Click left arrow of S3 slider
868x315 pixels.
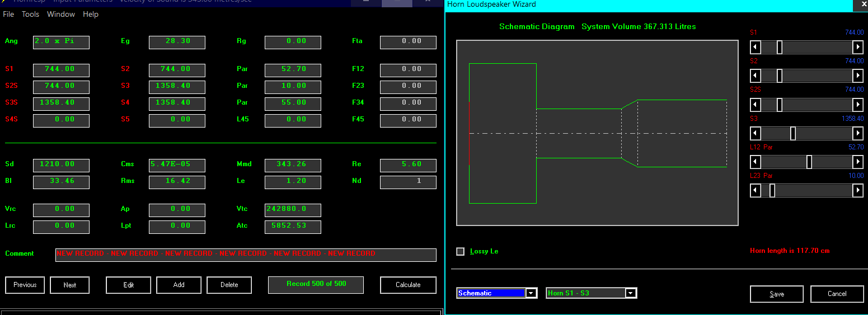coord(756,133)
